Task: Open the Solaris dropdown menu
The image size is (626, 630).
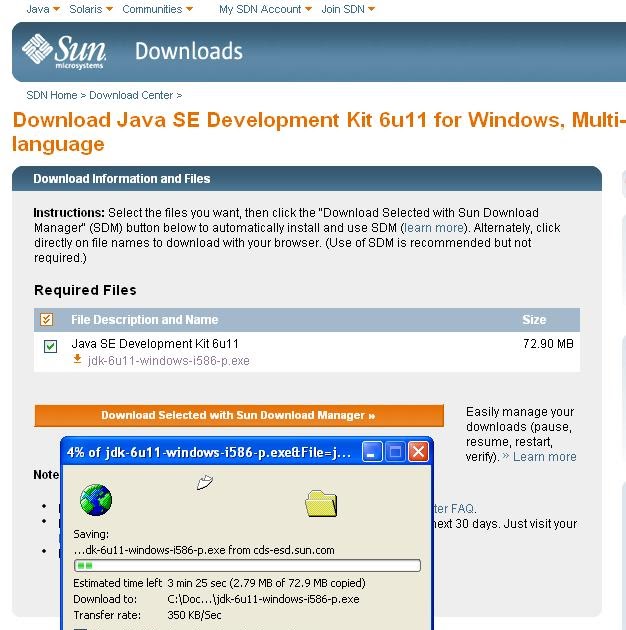Action: [x=91, y=9]
